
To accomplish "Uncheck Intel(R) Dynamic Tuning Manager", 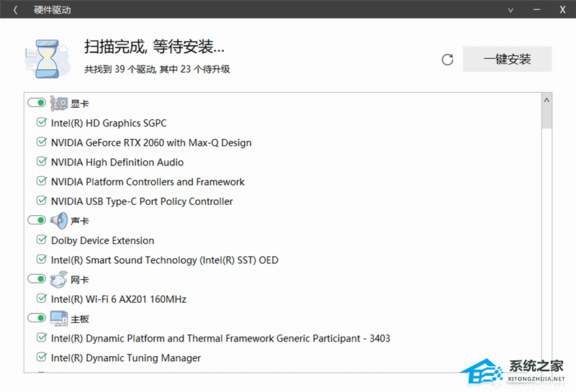I will (x=42, y=357).
